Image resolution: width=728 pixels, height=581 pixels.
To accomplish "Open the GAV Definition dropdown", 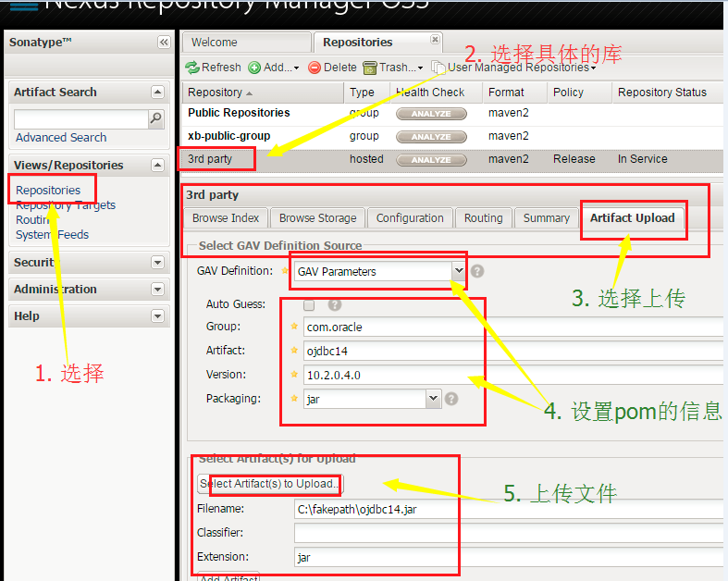I will (x=458, y=271).
